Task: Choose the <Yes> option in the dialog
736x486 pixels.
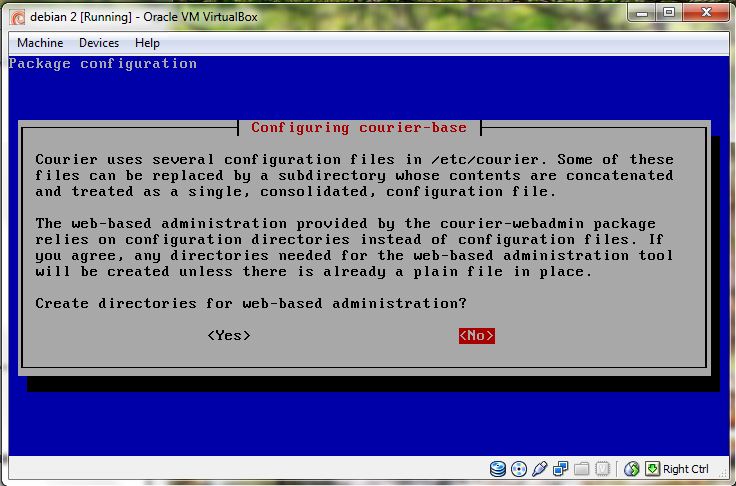Action: 229,336
